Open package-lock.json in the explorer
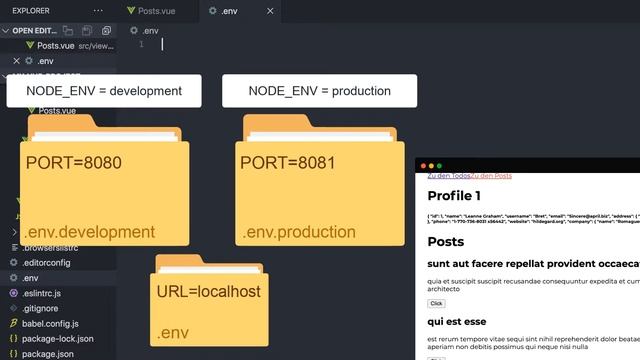 click(58, 339)
